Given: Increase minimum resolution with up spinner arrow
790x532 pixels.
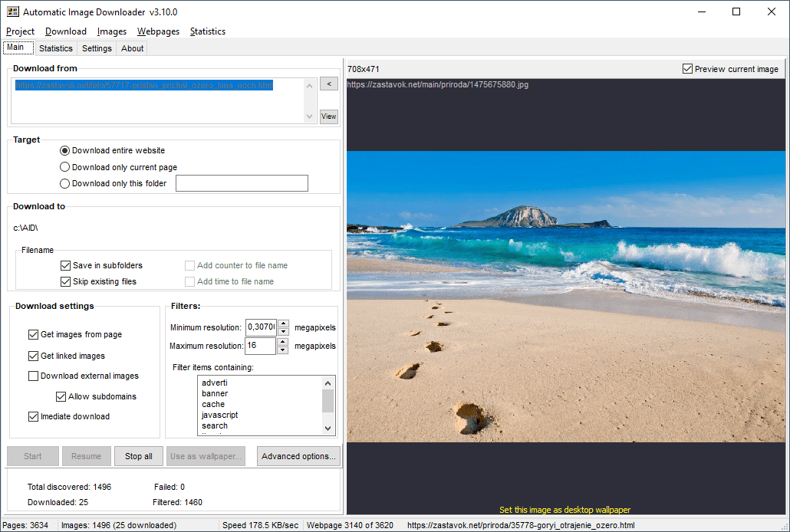Looking at the screenshot, I should tap(283, 323).
